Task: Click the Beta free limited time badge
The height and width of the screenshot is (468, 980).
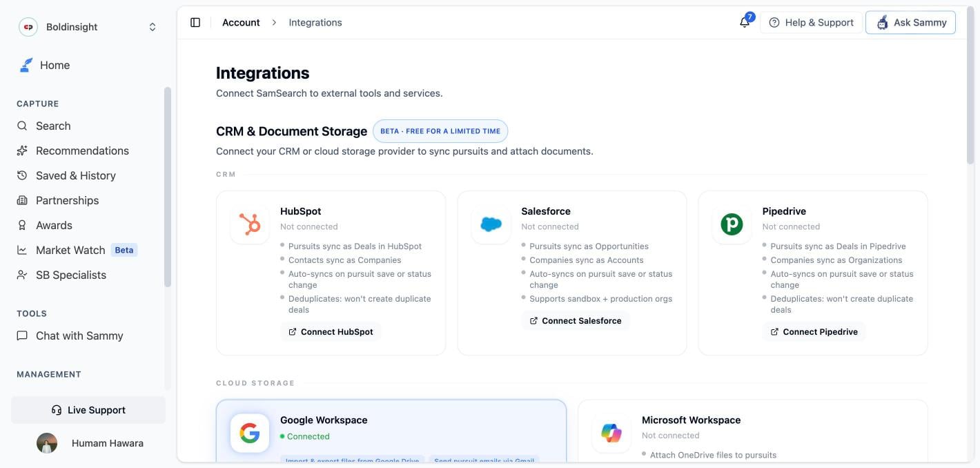Action: [440, 131]
